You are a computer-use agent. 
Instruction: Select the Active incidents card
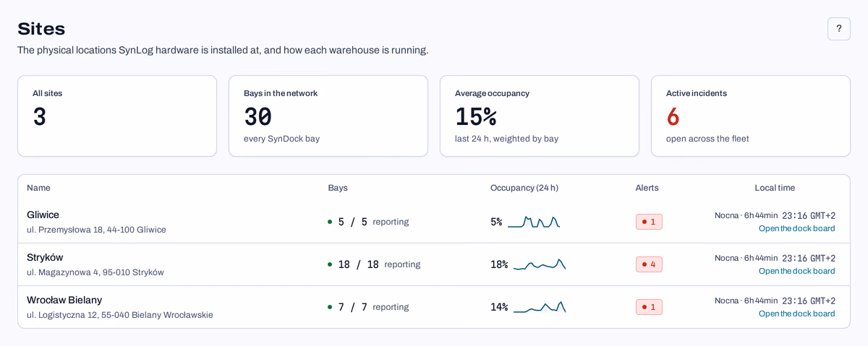click(751, 116)
